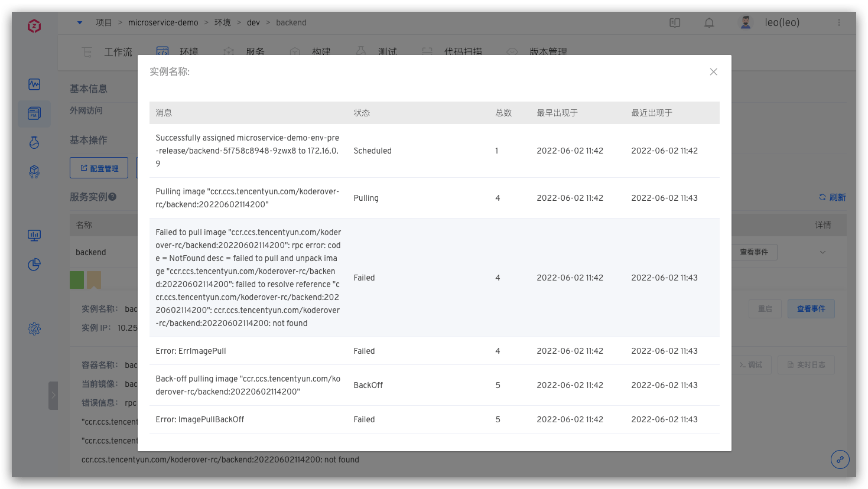Close the instance events dialog
Viewport: 868px width, 489px height.
(713, 71)
